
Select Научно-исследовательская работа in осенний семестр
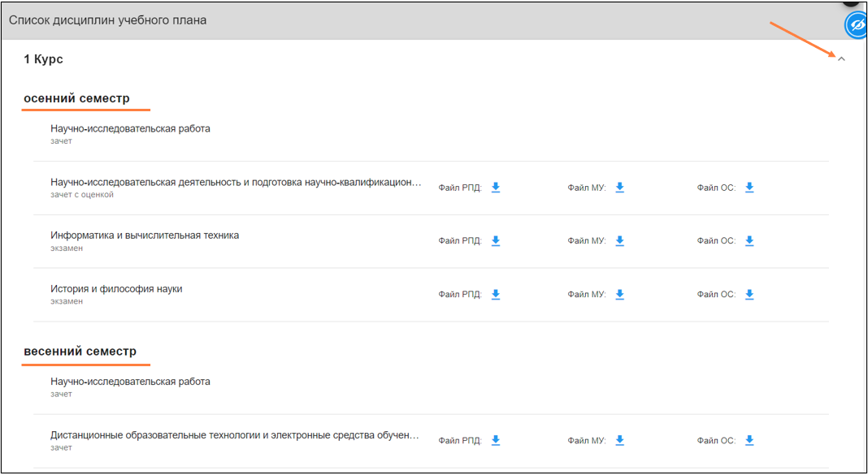[130, 128]
